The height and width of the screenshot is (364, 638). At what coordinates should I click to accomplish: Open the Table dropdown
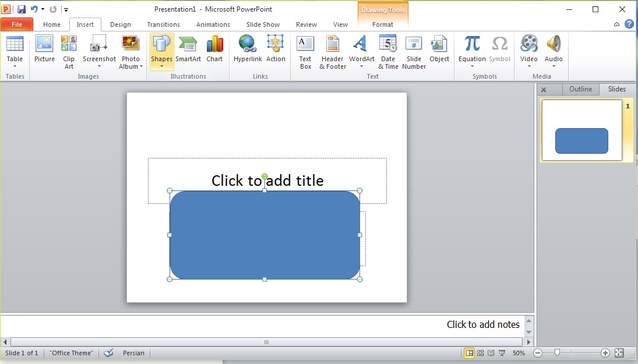pos(15,66)
